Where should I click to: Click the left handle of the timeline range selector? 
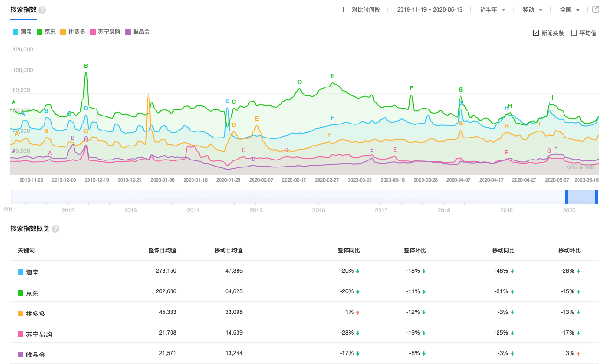(566, 197)
